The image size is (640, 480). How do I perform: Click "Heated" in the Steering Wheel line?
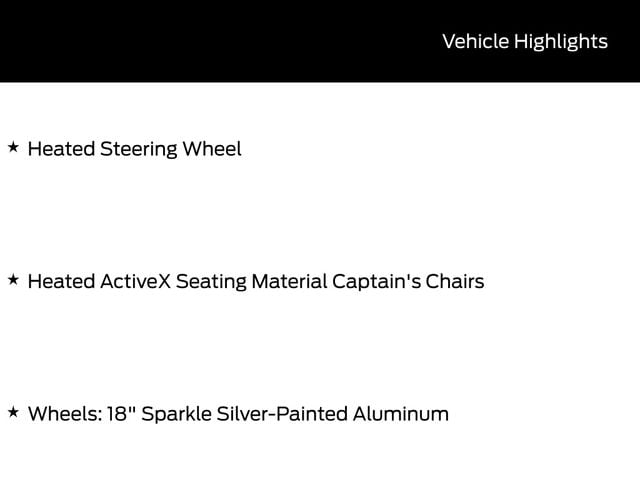tap(60, 149)
